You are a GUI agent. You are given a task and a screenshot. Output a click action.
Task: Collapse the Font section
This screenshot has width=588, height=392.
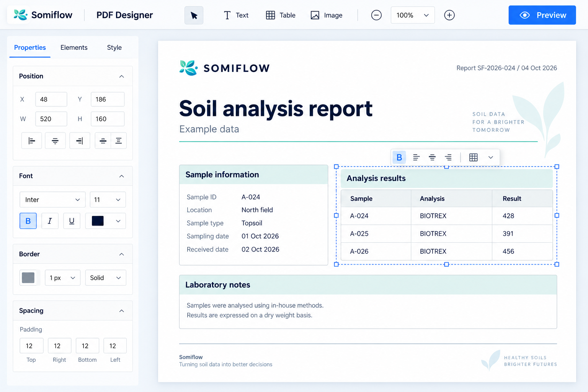click(121, 176)
